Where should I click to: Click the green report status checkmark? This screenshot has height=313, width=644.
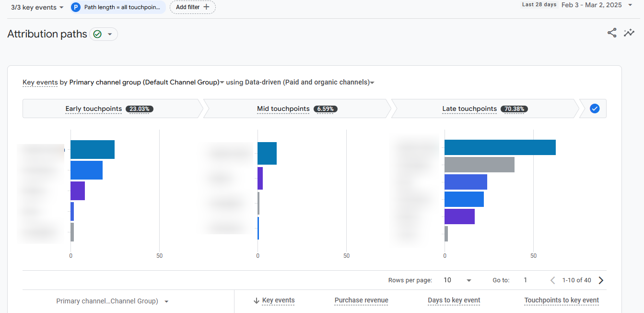97,34
